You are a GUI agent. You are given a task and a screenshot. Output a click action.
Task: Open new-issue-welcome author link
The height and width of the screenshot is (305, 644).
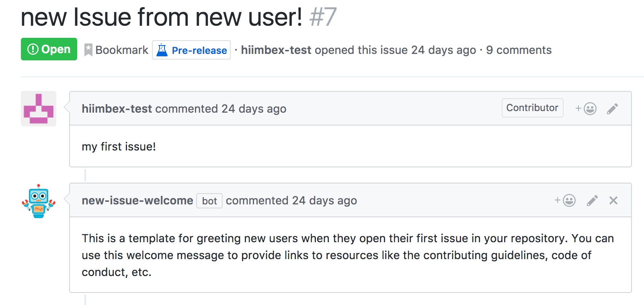click(137, 200)
